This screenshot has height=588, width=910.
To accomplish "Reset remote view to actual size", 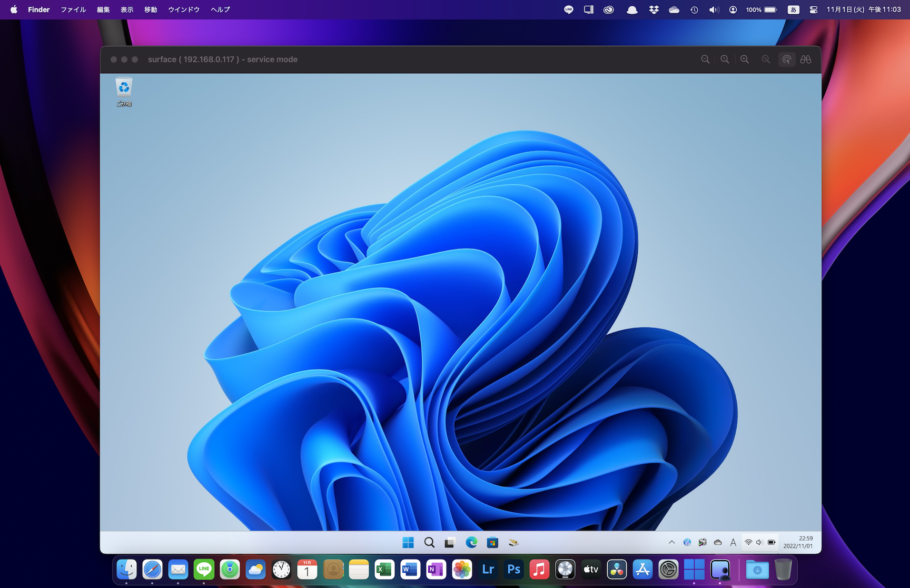I will (725, 59).
